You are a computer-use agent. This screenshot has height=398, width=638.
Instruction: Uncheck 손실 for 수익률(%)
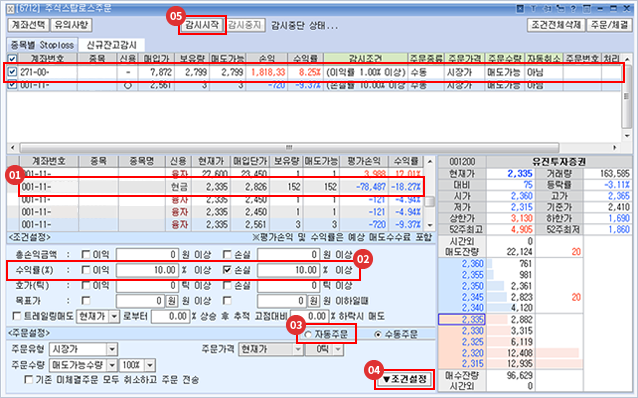click(227, 270)
